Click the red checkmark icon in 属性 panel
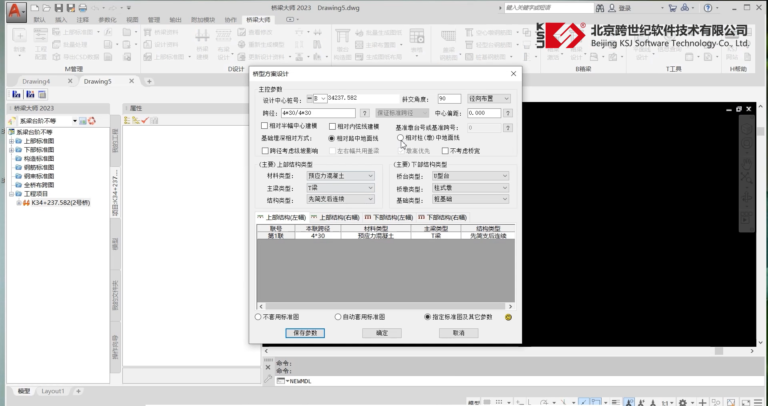This screenshot has height=406, width=768. (x=145, y=120)
